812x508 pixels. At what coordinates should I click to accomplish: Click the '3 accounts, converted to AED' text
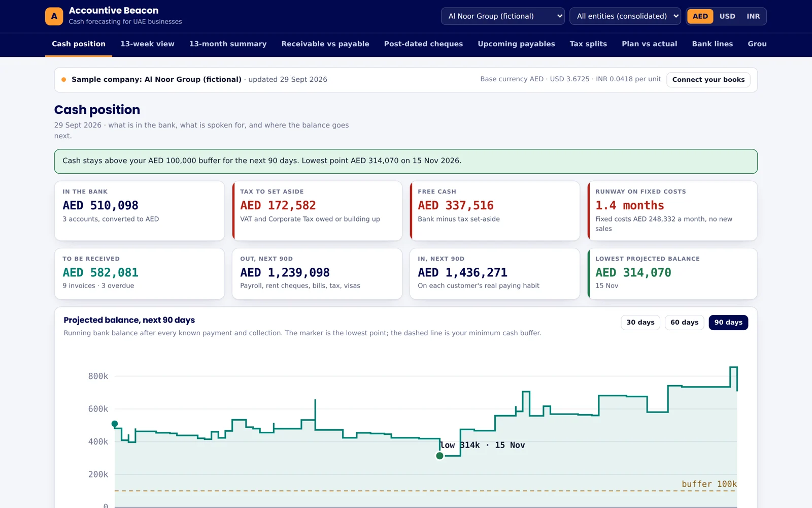coord(111,219)
